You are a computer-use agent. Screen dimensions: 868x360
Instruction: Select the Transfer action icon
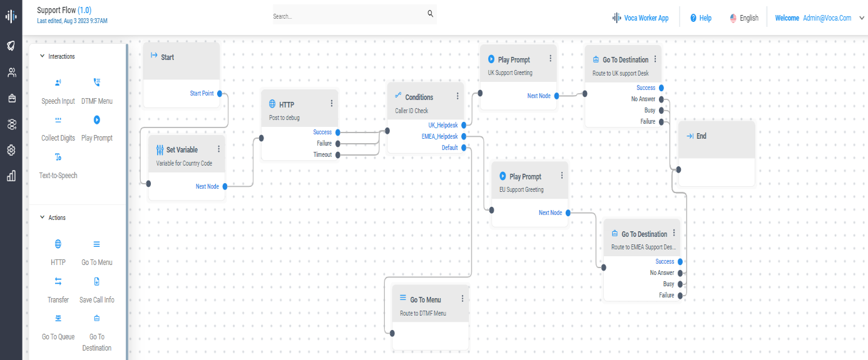coord(58,281)
